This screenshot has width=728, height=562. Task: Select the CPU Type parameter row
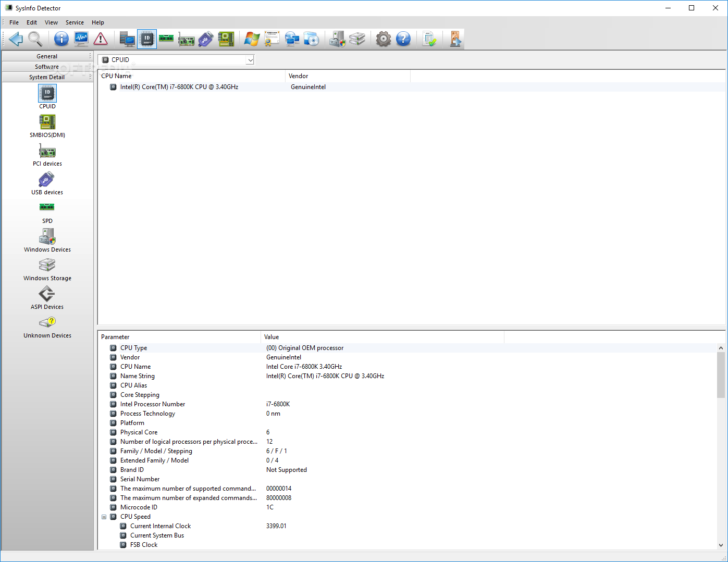pos(407,348)
